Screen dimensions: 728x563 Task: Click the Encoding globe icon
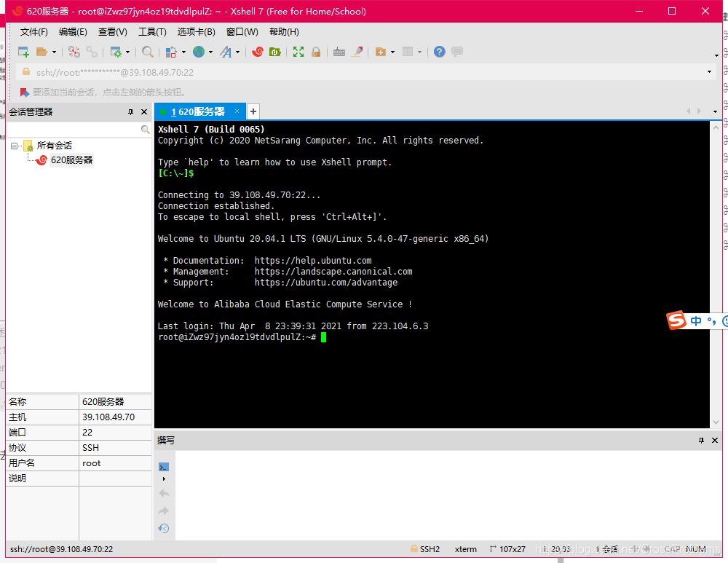[x=199, y=52]
